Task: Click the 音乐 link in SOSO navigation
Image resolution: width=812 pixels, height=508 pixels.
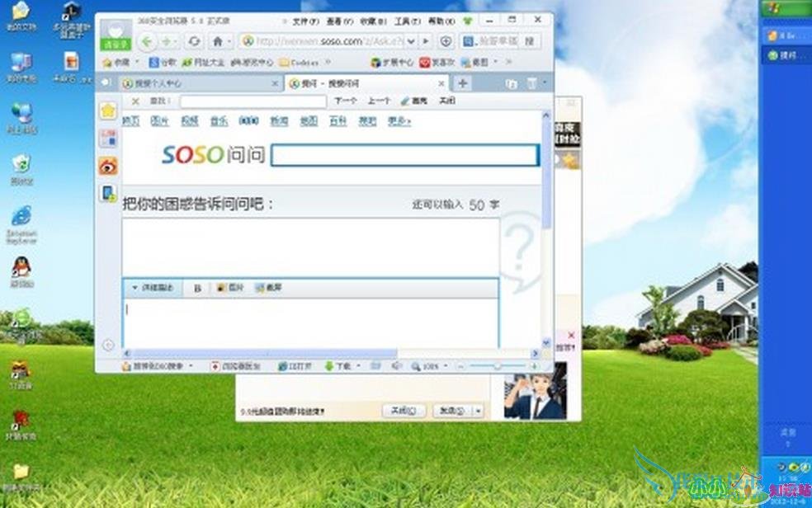Action: (x=219, y=121)
